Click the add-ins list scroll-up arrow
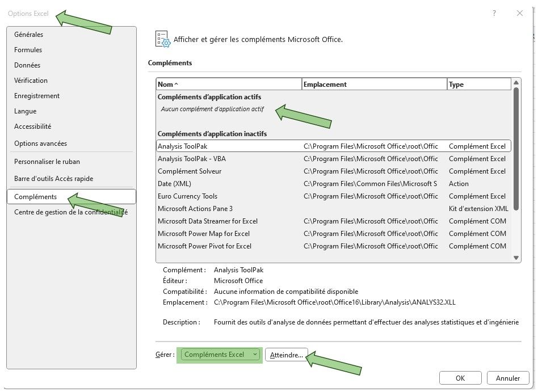 pyautogui.click(x=516, y=83)
